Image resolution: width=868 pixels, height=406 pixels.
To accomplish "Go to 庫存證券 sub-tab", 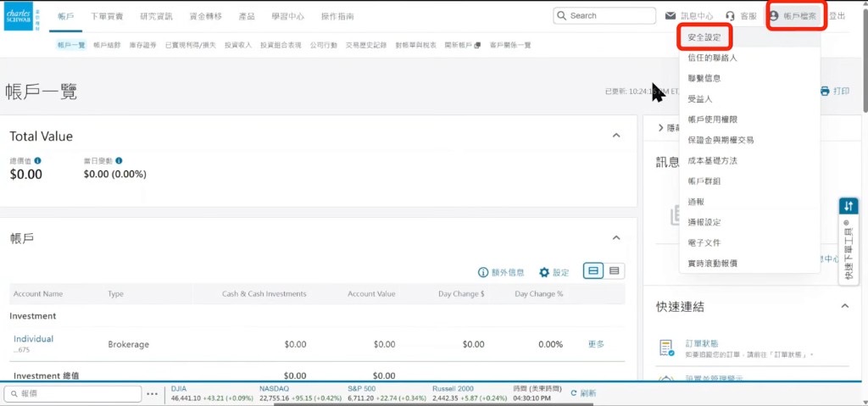I will tap(142, 45).
